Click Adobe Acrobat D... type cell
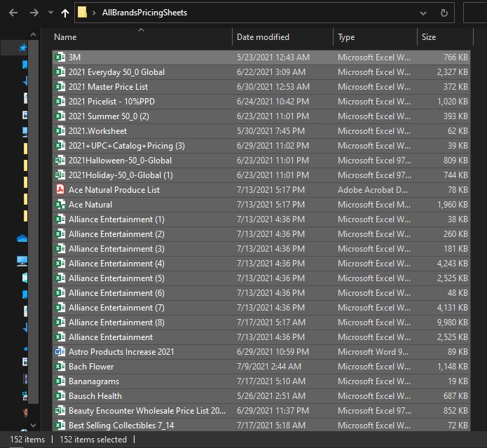Viewport: 487px width, 448px height. [372, 190]
